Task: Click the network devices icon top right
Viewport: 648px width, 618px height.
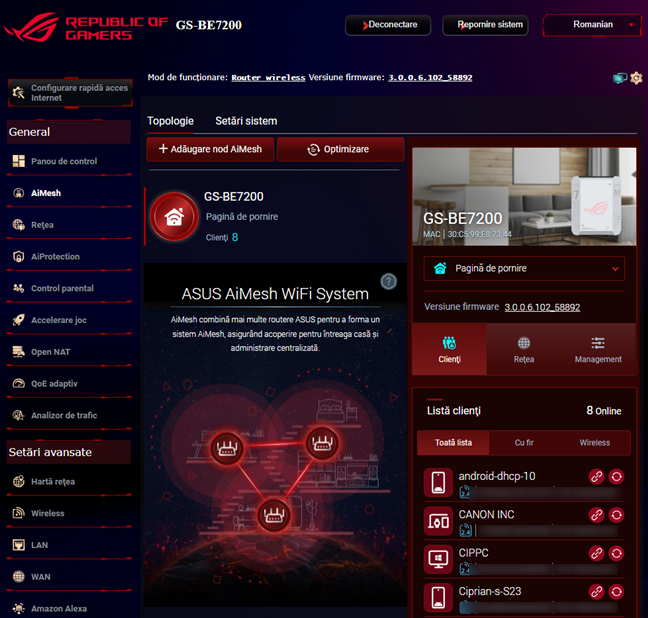Action: pyautogui.click(x=619, y=78)
